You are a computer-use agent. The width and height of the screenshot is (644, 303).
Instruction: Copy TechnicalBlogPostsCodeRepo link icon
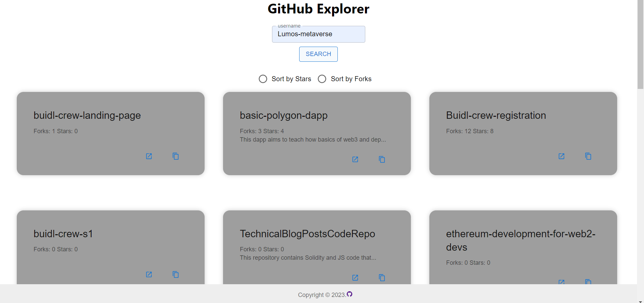[382, 277]
